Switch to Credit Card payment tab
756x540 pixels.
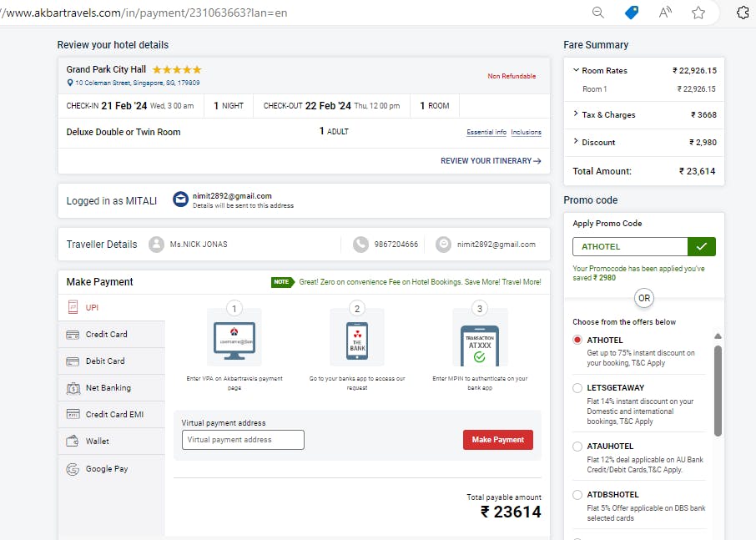pyautogui.click(x=111, y=334)
